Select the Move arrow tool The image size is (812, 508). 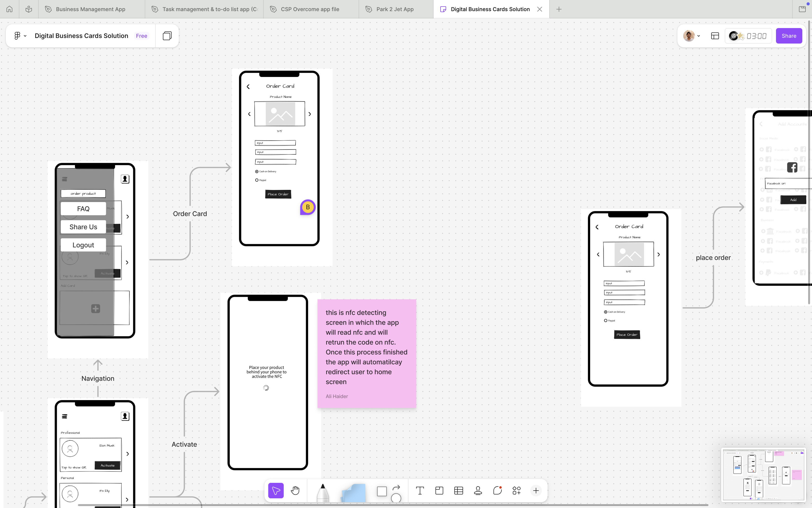click(276, 491)
